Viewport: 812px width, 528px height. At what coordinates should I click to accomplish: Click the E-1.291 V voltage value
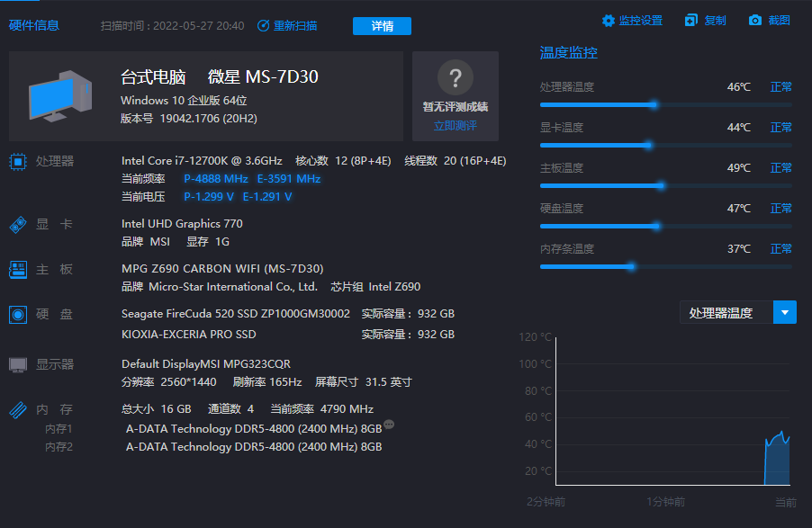point(267,197)
